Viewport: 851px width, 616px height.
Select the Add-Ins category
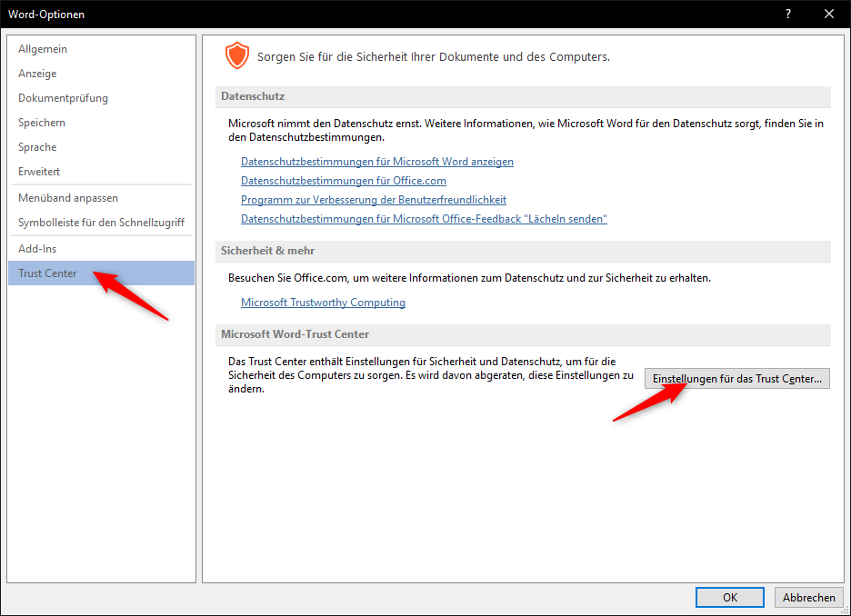pyautogui.click(x=37, y=249)
